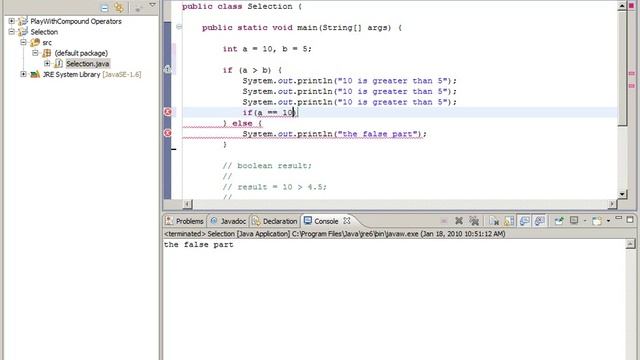The width and height of the screenshot is (640, 360).
Task: Click editor vertical scrollbar up arrow
Action: point(622,6)
